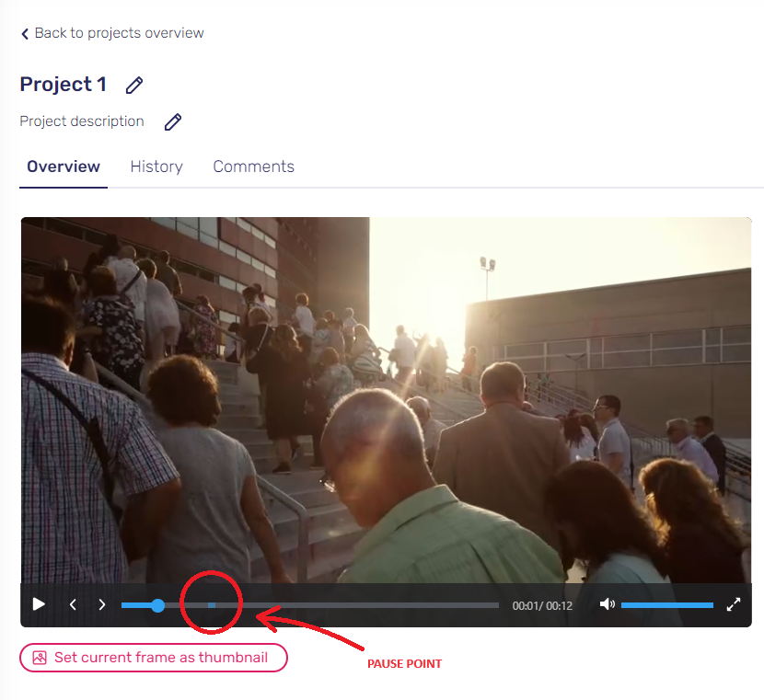Image resolution: width=764 pixels, height=700 pixels.
Task: Click the Project description text
Action: (82, 121)
